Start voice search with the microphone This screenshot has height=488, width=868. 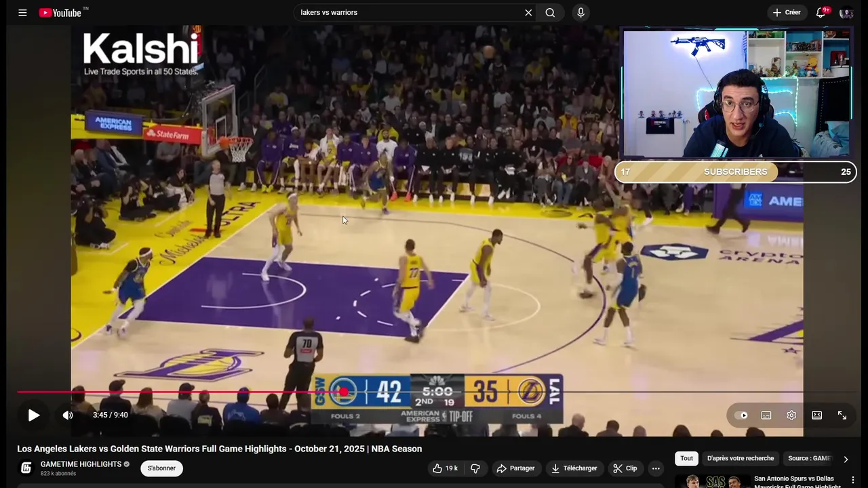580,12
